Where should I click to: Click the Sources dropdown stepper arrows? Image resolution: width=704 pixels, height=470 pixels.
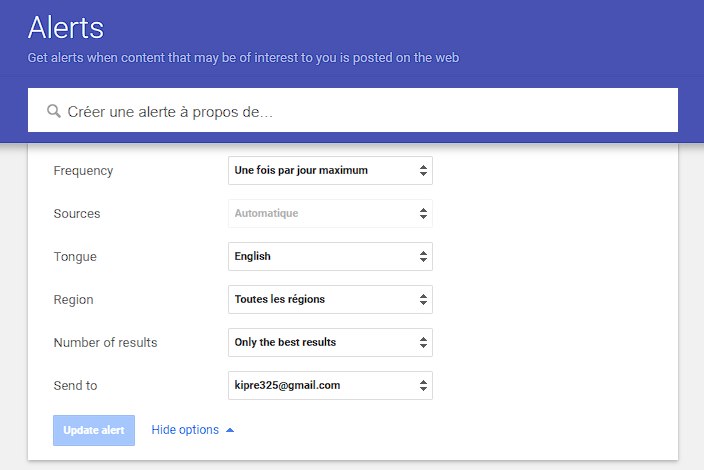click(423, 214)
